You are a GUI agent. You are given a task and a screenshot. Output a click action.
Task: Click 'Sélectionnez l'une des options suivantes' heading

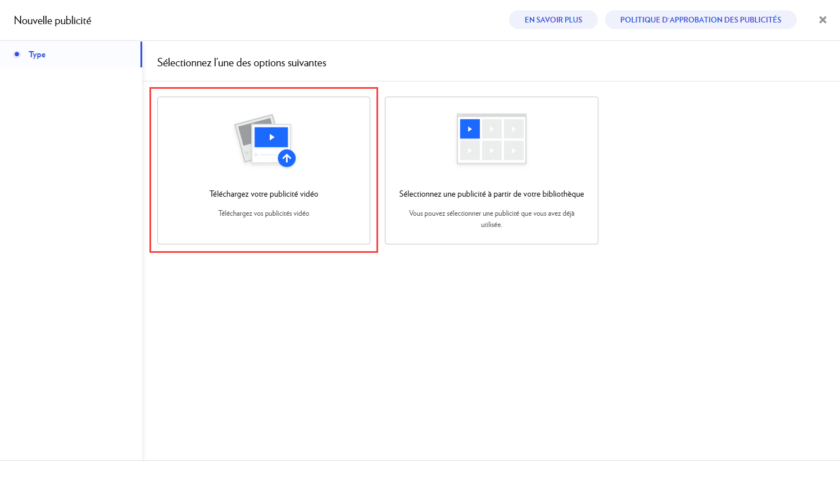point(242,63)
